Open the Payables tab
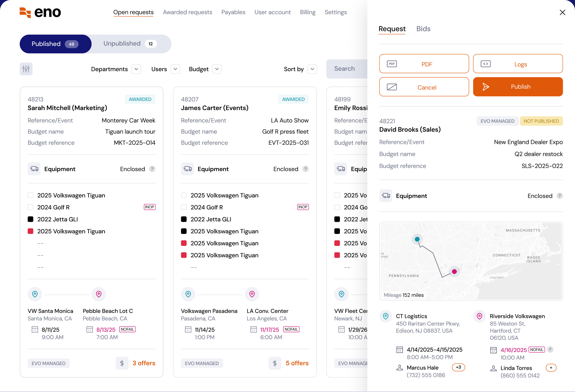Screen dimensions: 575x392 pyautogui.click(x=233, y=12)
